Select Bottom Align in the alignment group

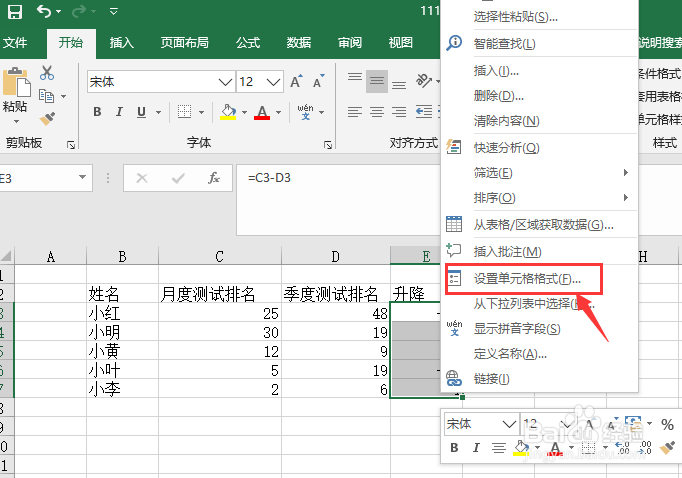[399, 85]
